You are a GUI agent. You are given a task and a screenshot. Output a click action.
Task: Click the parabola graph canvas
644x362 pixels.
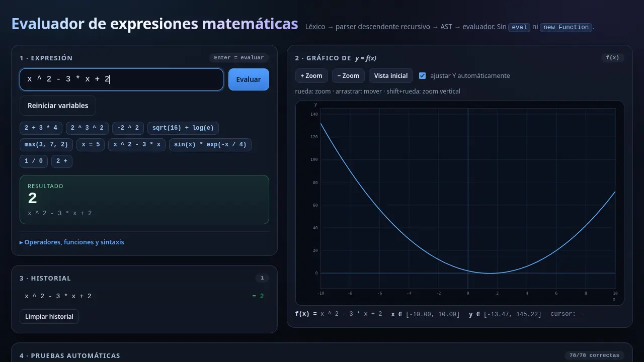tap(459, 203)
